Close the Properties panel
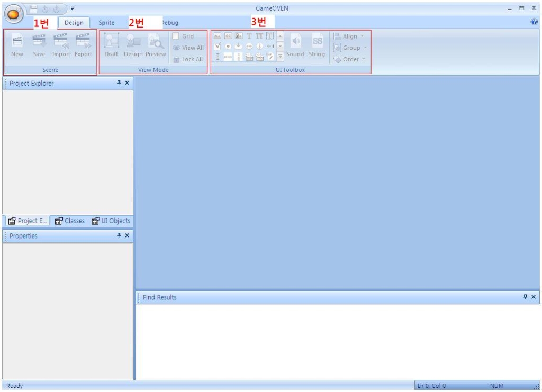542x392 pixels. 127,235
